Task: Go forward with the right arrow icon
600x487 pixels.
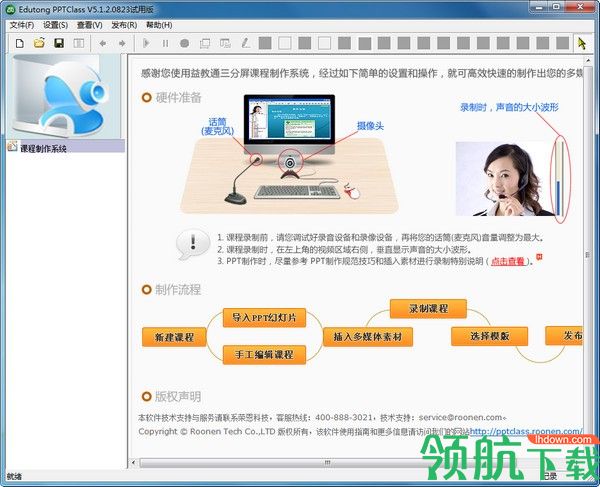Action: (122, 43)
